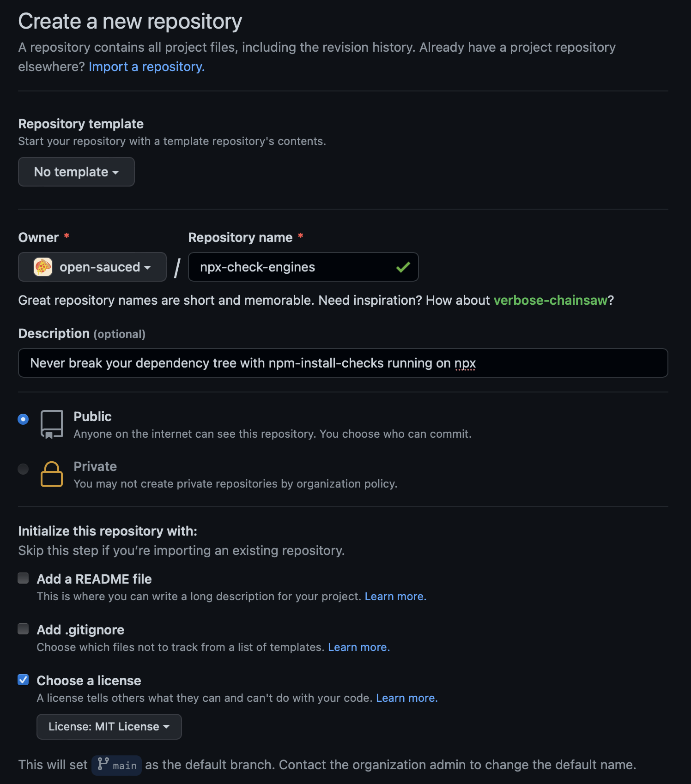This screenshot has width=691, height=784.
Task: Click the Private repository lock icon
Action: [51, 474]
